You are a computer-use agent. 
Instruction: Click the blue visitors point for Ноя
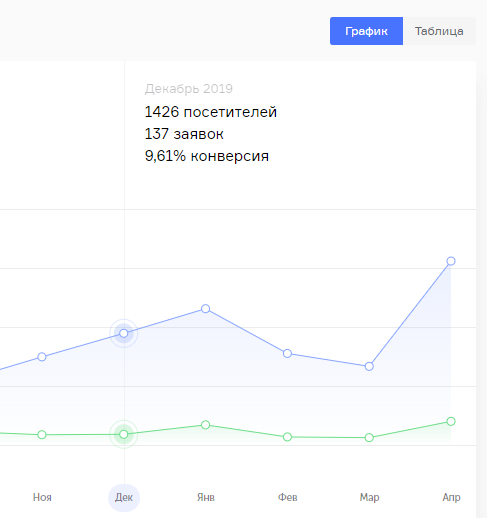(x=42, y=357)
